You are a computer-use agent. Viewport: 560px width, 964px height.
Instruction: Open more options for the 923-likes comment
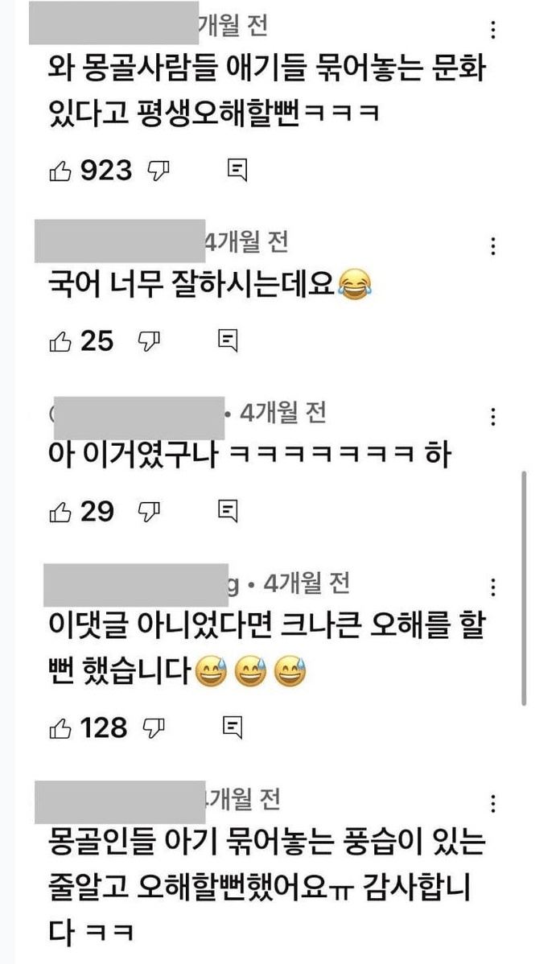tap(493, 30)
